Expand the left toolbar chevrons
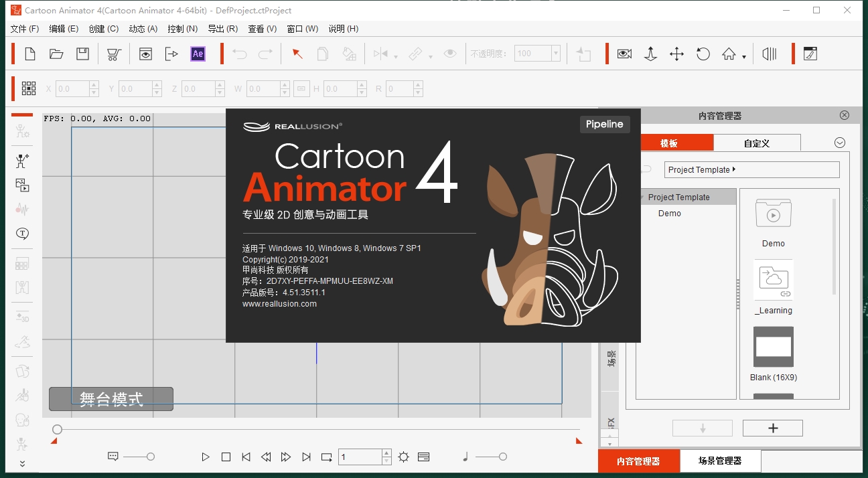Screen dimensions: 868x478 [22, 463]
